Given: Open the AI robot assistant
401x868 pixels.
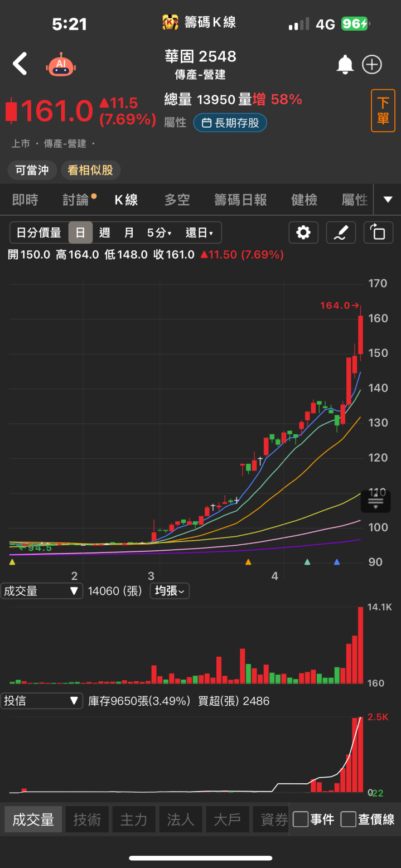Looking at the screenshot, I should (x=61, y=65).
